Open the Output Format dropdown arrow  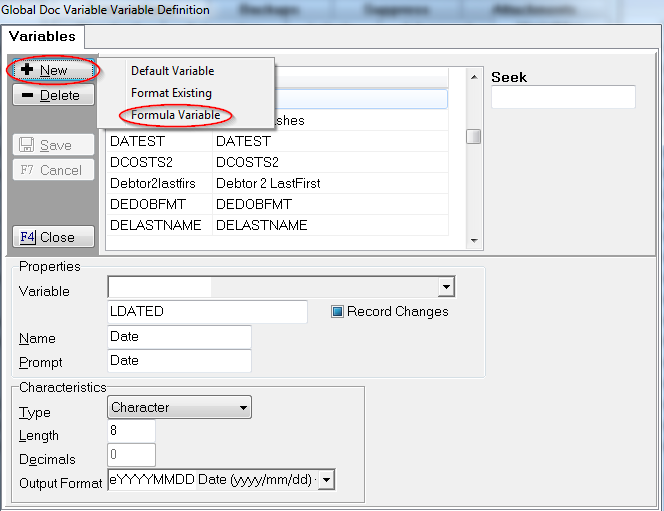click(x=326, y=481)
